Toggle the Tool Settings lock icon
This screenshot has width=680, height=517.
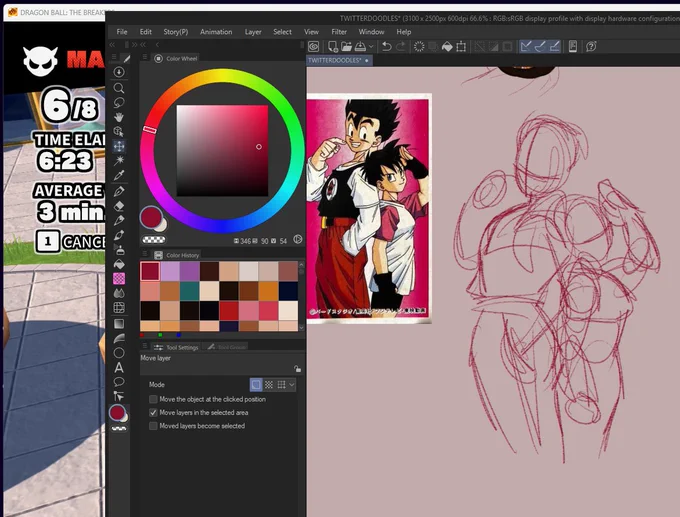297,369
